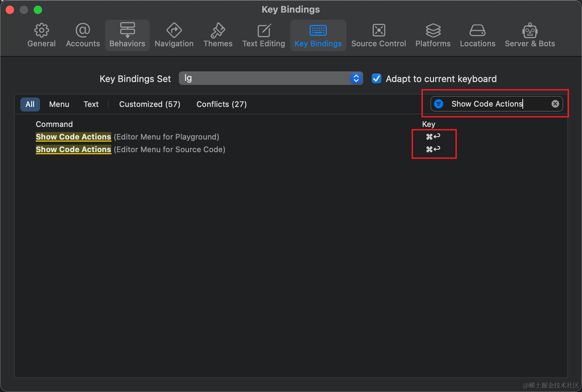The height and width of the screenshot is (392, 582).
Task: Open the General preferences pane
Action: [x=41, y=35]
